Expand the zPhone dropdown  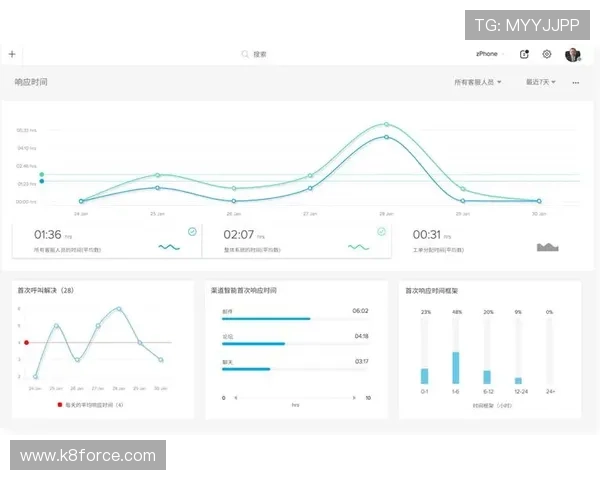coord(490,54)
